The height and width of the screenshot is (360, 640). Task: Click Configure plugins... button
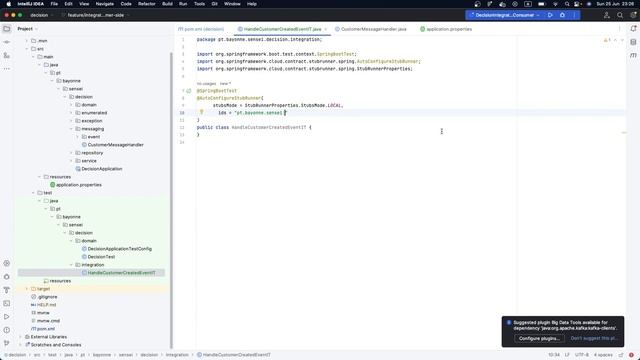pos(539,338)
